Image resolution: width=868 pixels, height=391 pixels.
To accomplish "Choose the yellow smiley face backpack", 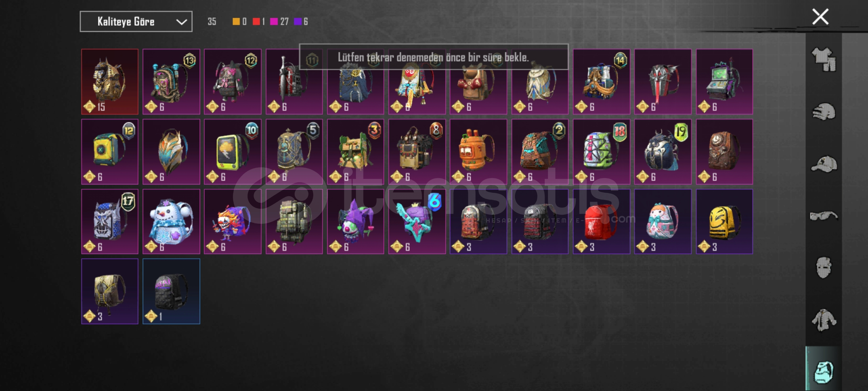I will pyautogui.click(x=724, y=222).
